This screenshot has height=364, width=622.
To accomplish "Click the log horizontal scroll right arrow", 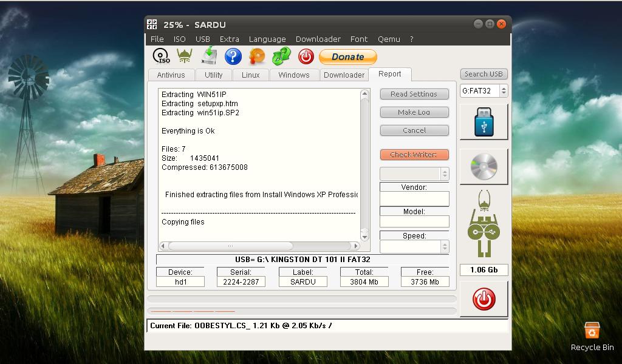I will pos(356,246).
